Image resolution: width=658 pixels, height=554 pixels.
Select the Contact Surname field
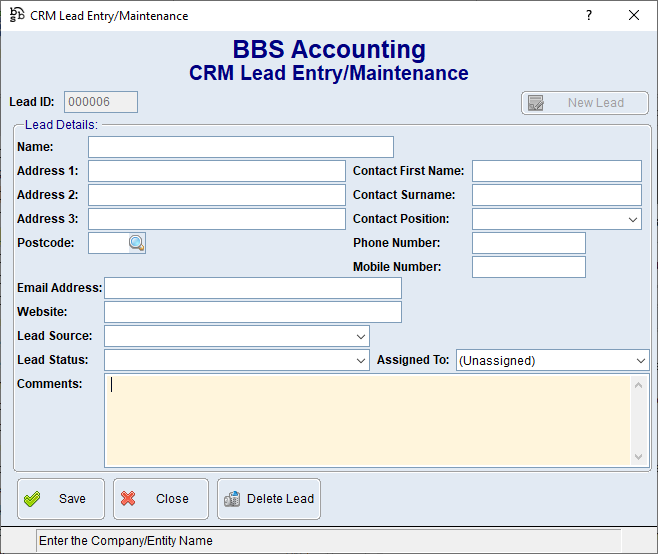click(557, 195)
